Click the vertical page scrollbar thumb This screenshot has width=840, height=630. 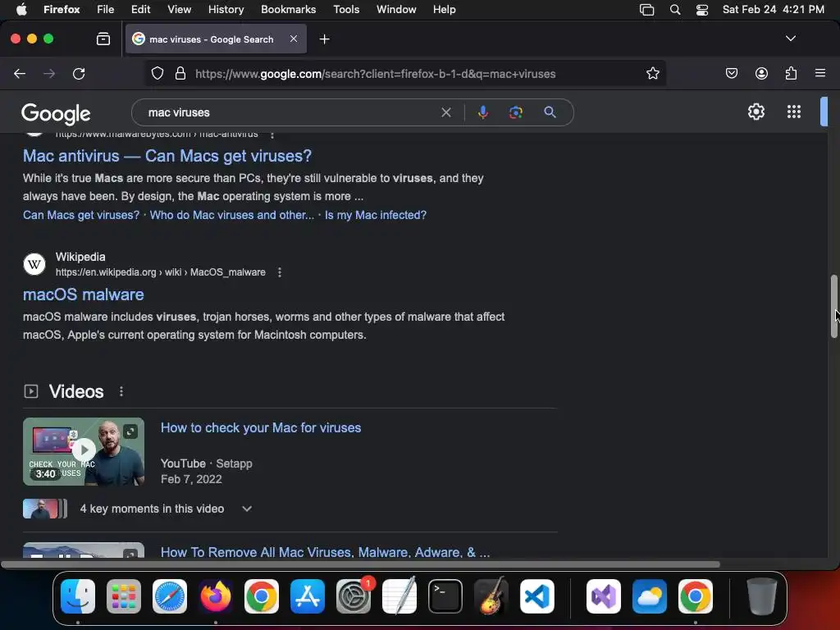click(833, 307)
